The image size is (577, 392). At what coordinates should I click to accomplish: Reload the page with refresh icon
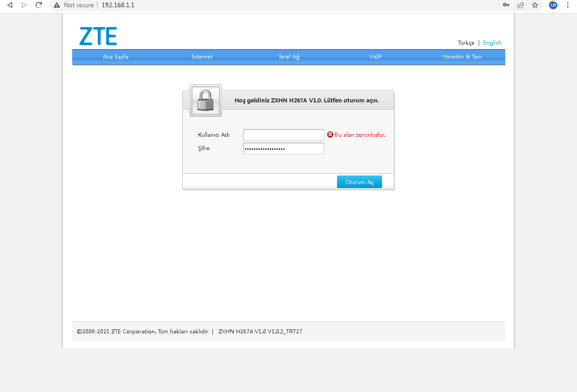tap(39, 5)
